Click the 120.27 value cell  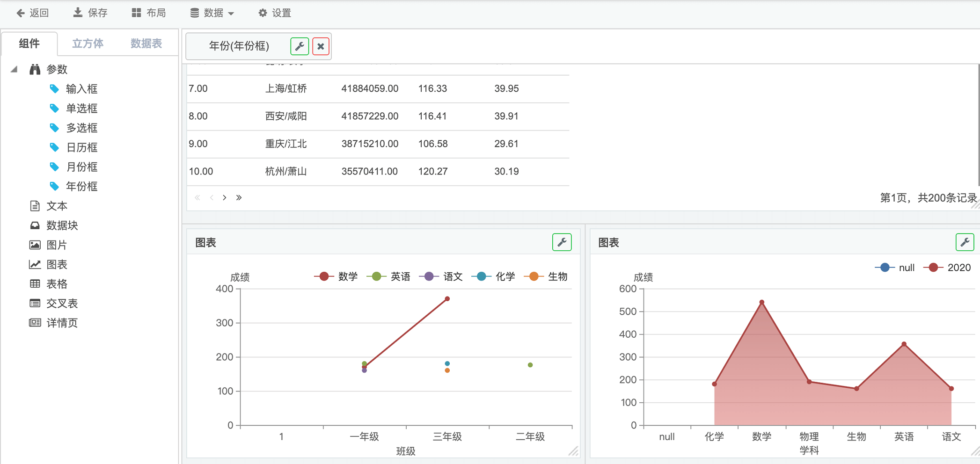(x=433, y=171)
